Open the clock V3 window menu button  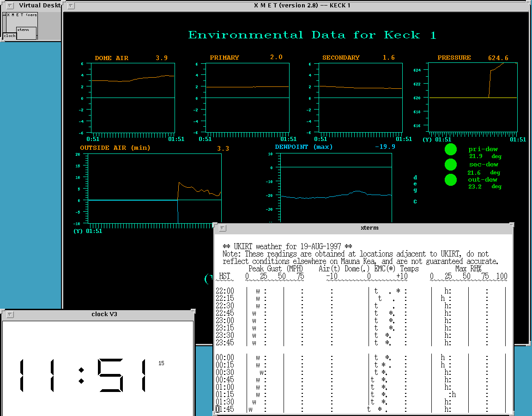click(x=10, y=314)
